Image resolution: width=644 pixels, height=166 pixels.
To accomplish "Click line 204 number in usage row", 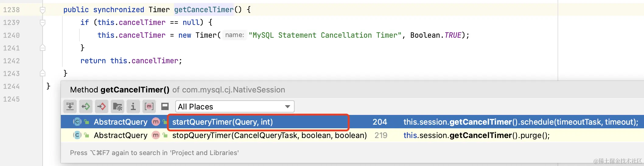I will [380, 122].
